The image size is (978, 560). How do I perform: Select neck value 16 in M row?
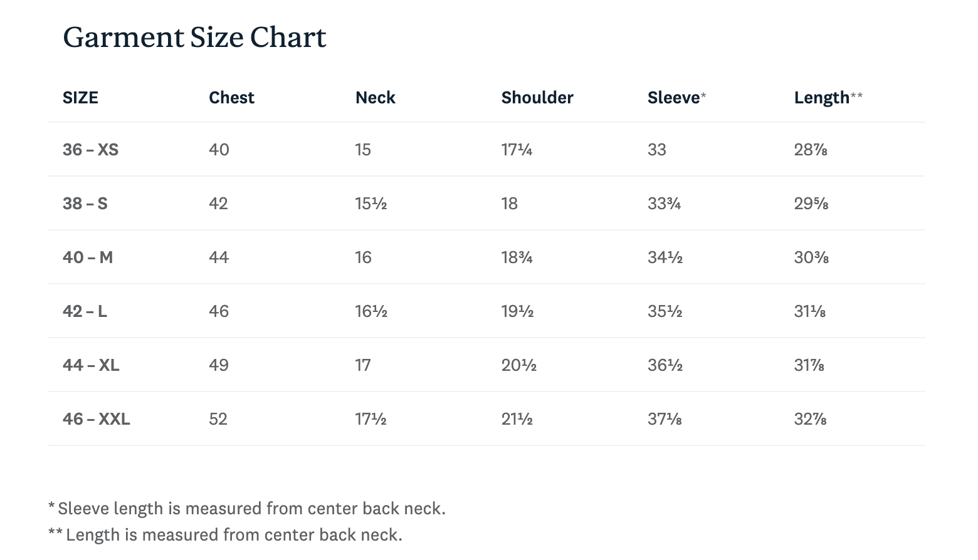pos(363,257)
